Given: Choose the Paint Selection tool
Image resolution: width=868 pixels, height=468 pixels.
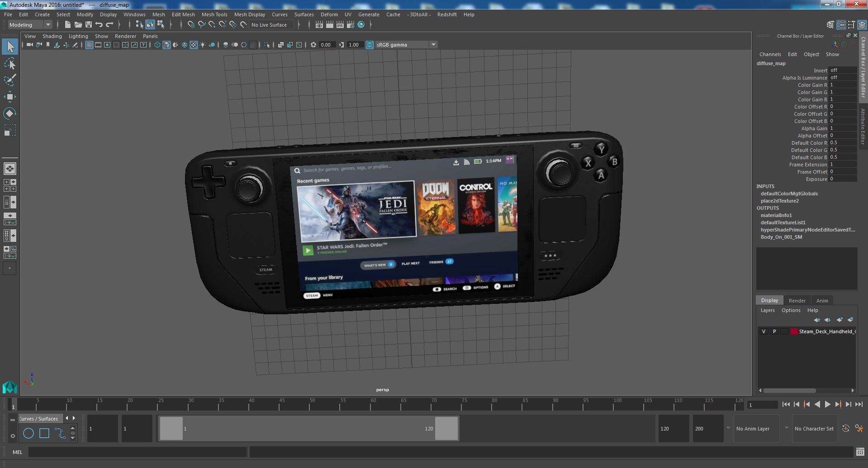Looking at the screenshot, I should pos(10,80).
